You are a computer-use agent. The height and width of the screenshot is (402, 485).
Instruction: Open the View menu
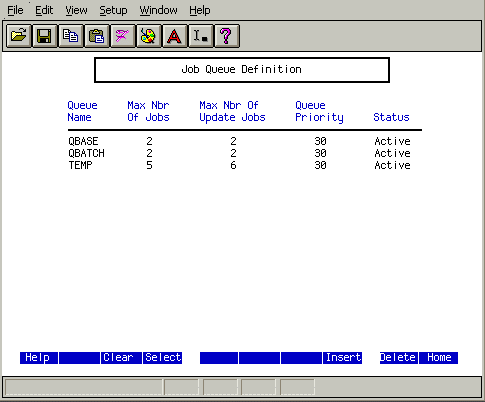pyautogui.click(x=76, y=10)
